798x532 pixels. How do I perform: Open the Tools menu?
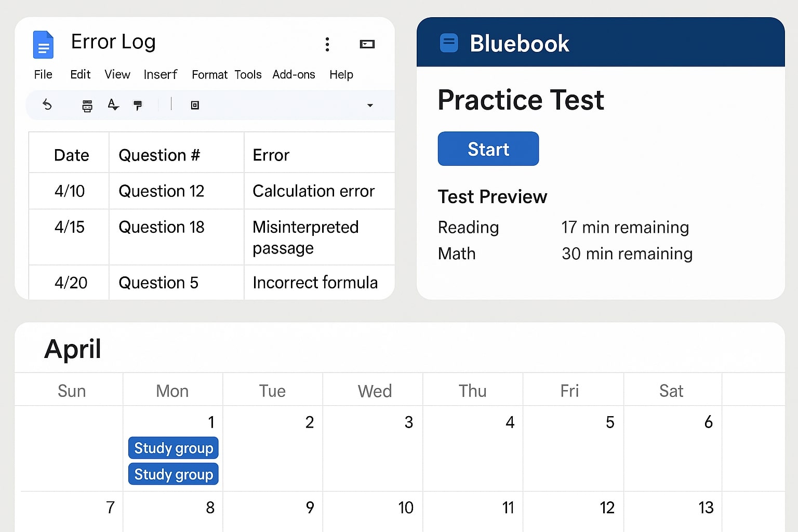(248, 75)
